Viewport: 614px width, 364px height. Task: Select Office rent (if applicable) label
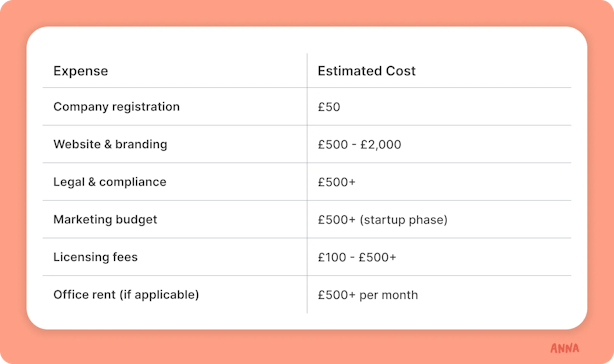point(126,295)
